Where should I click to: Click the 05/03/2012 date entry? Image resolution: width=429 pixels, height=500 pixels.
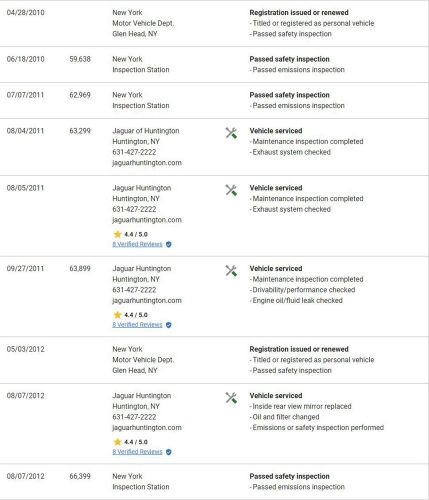coord(25,349)
